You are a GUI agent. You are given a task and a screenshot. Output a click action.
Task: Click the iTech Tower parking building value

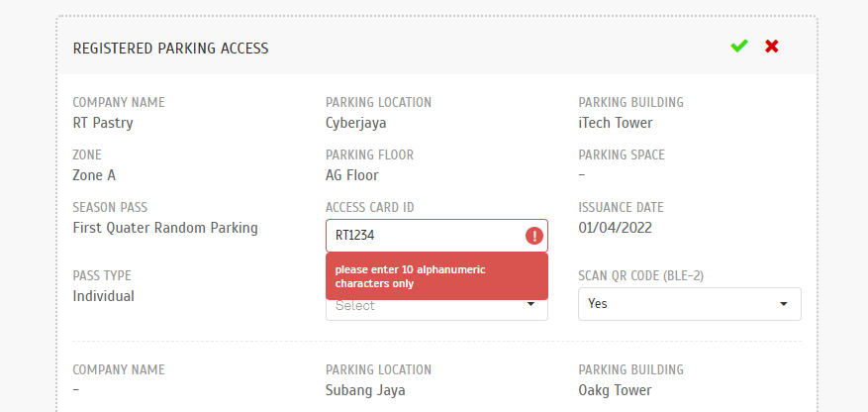click(616, 123)
